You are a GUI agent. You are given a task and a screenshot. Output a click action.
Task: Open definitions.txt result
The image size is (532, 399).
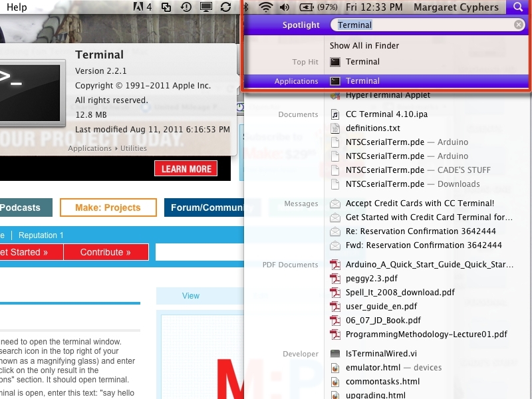click(373, 128)
